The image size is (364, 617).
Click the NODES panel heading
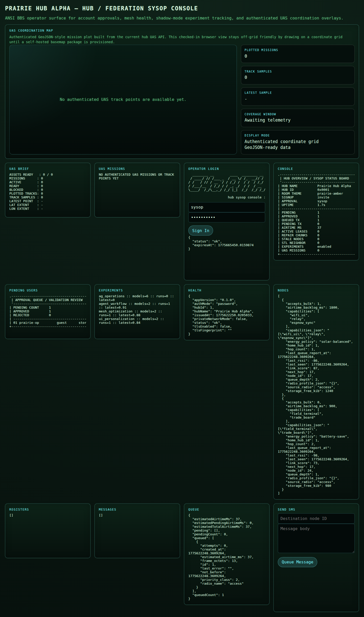pyautogui.click(x=283, y=290)
